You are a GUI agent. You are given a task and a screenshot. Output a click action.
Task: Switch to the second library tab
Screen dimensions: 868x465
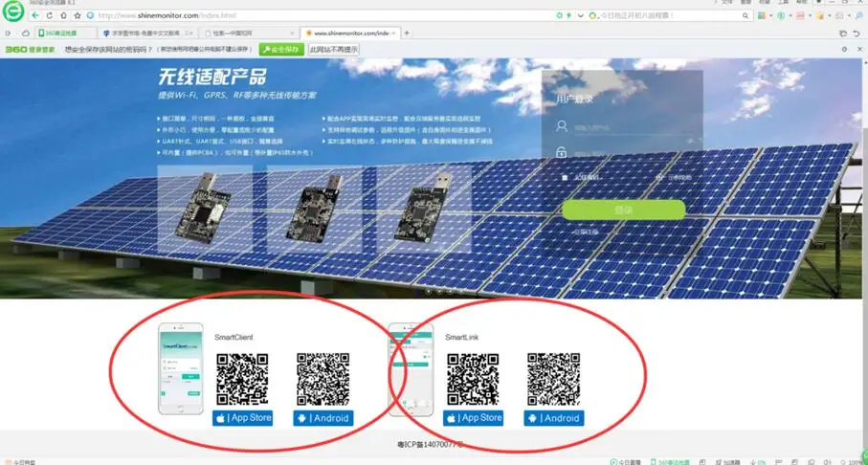tap(148, 33)
